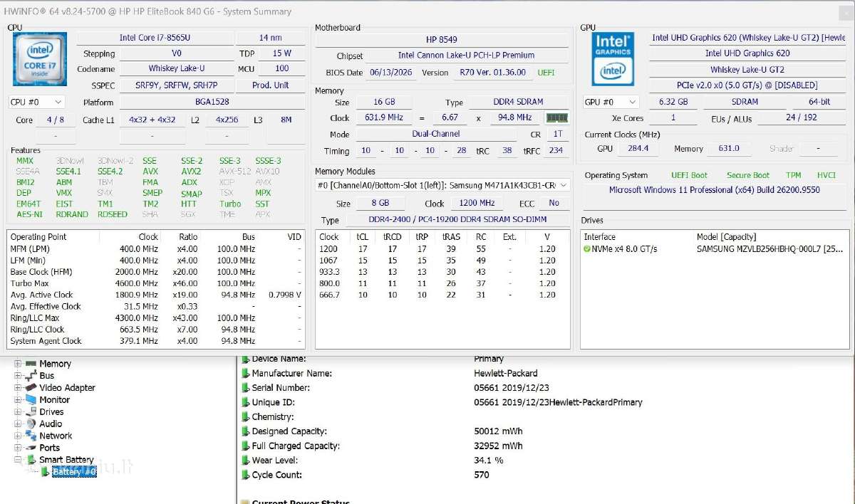
Task: Click the icon next to Device Name
Action: click(246, 359)
